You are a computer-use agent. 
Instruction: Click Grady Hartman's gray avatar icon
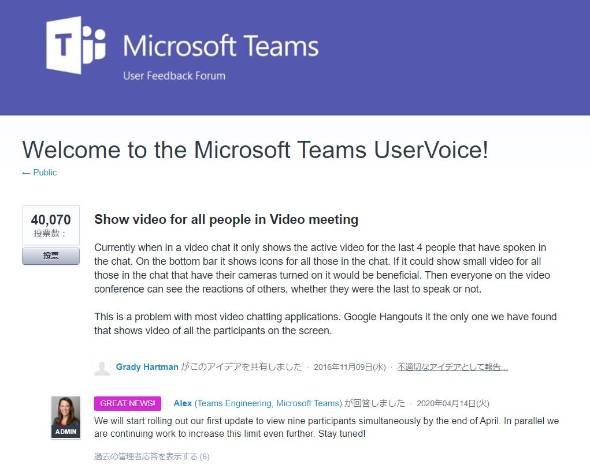(102, 368)
